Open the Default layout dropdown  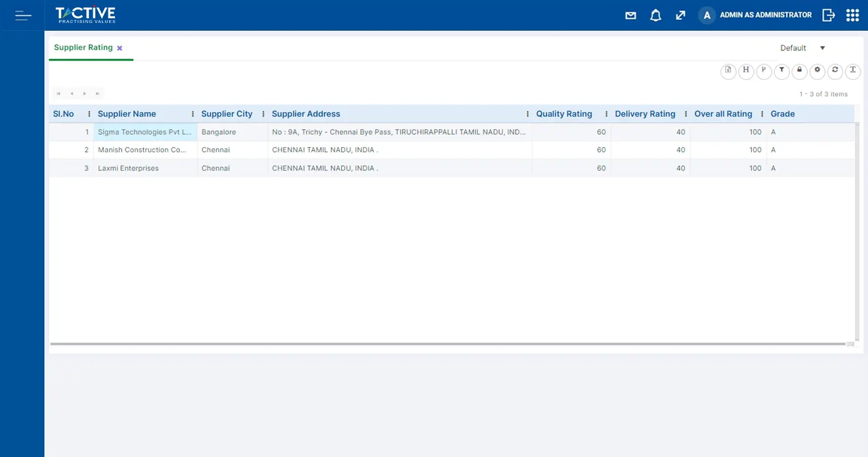pos(803,48)
